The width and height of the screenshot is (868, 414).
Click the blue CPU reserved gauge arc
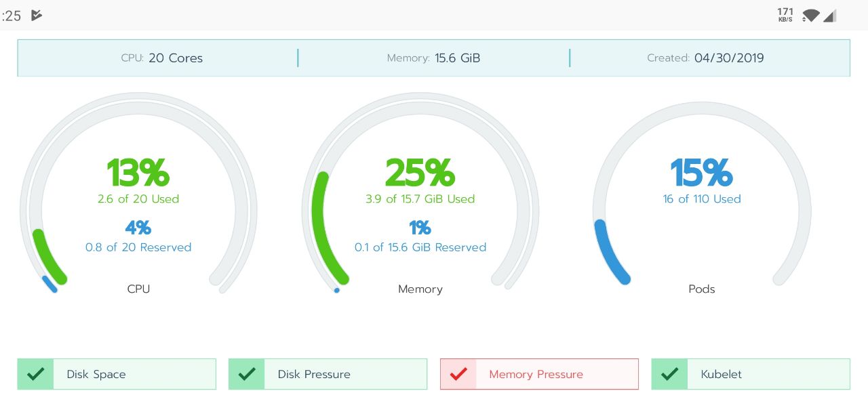[x=50, y=284]
